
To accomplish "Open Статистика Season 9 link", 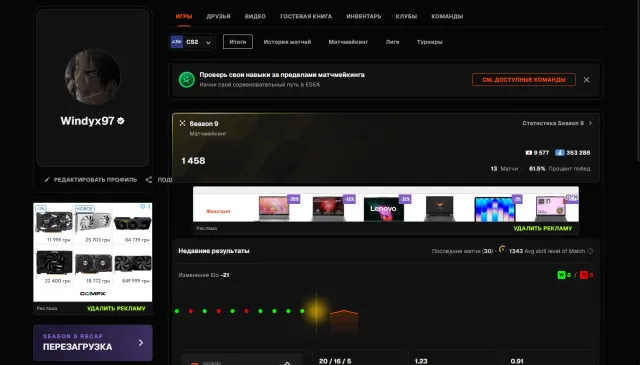I will (x=553, y=123).
